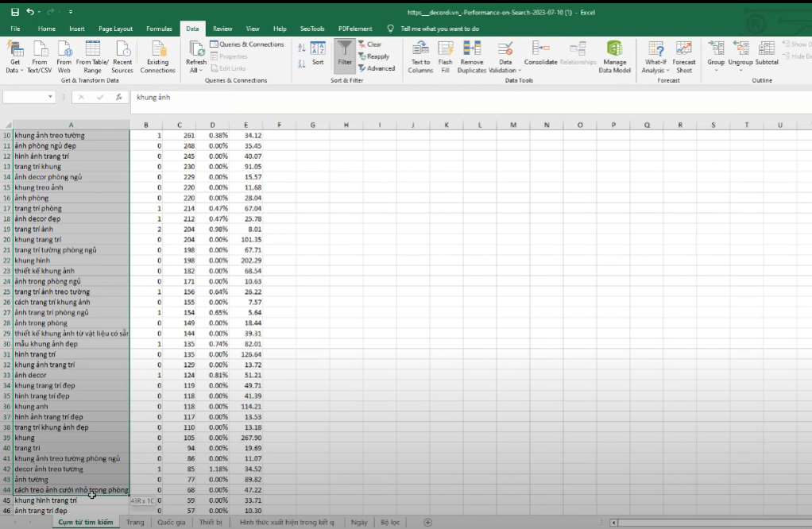This screenshot has width=812, height=529.
Task: Switch to the Trang sheet tab
Action: point(135,523)
